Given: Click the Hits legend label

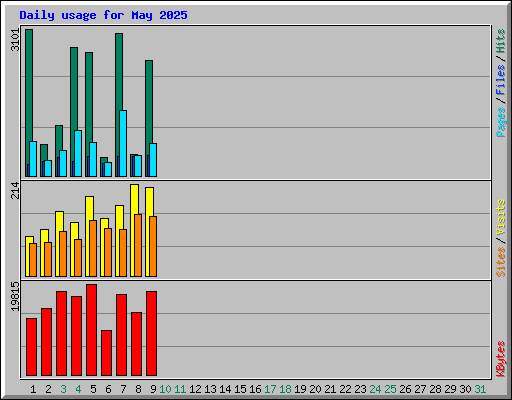Looking at the screenshot, I should (x=501, y=41).
